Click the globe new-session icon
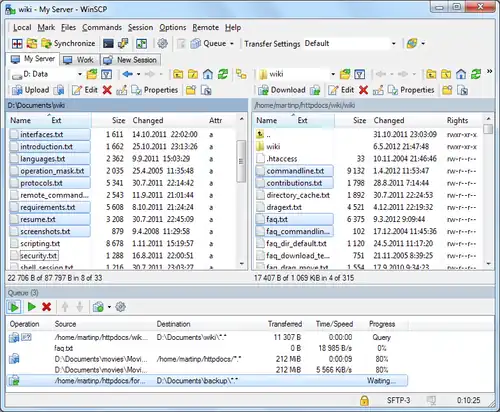This screenshot has height=412, width=500. (412, 43)
